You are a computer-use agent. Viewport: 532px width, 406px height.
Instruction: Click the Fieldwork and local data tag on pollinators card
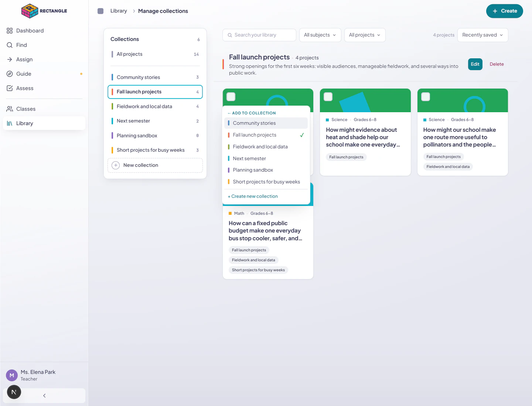pos(448,167)
